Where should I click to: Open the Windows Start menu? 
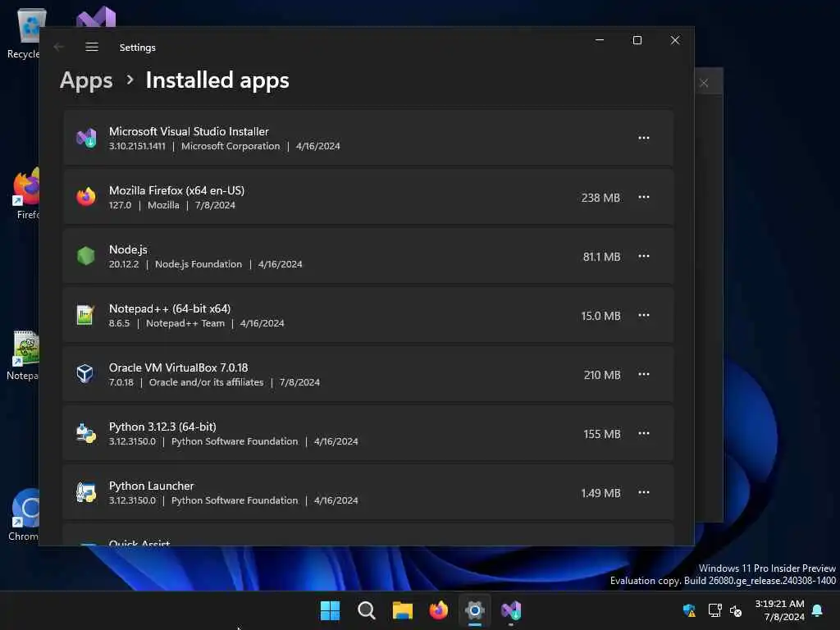[x=330, y=610]
